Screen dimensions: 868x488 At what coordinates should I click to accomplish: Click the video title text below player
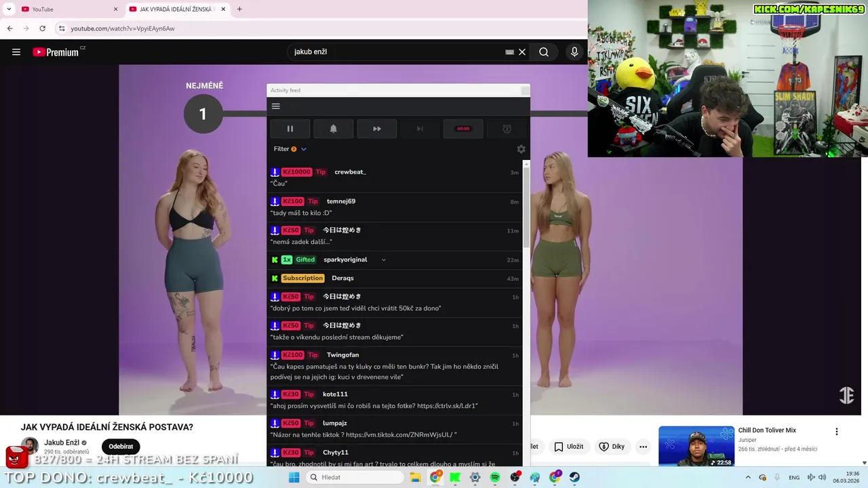click(107, 427)
